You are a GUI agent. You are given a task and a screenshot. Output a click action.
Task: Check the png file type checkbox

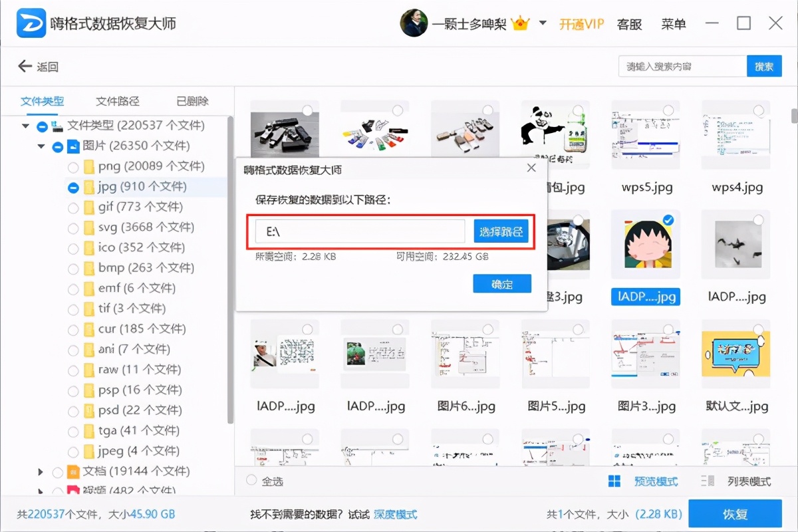pos(73,166)
